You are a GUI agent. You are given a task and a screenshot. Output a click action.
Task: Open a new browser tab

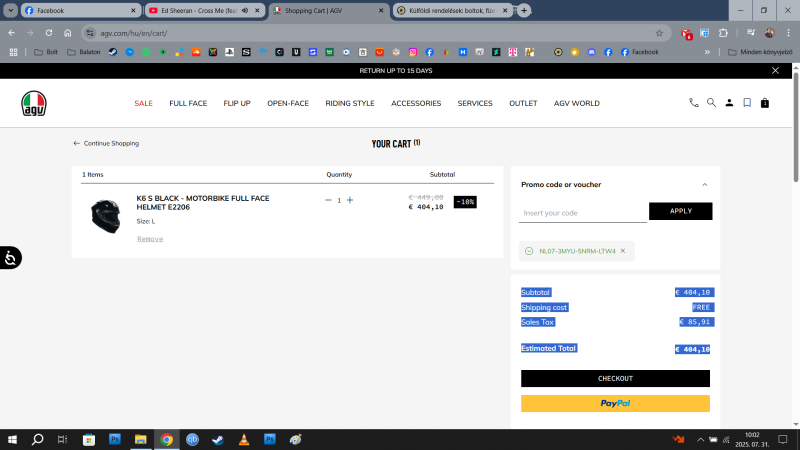pos(524,10)
